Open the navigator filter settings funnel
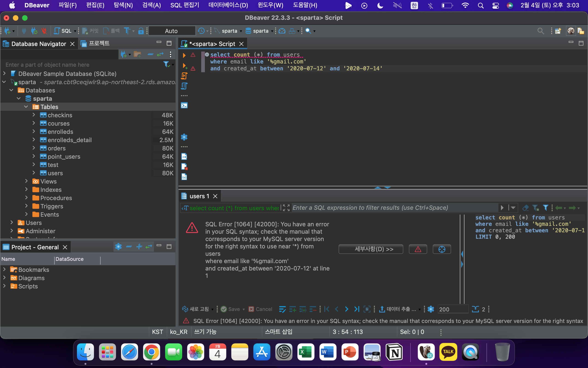Viewport: 588px width, 368px height. pos(167,64)
